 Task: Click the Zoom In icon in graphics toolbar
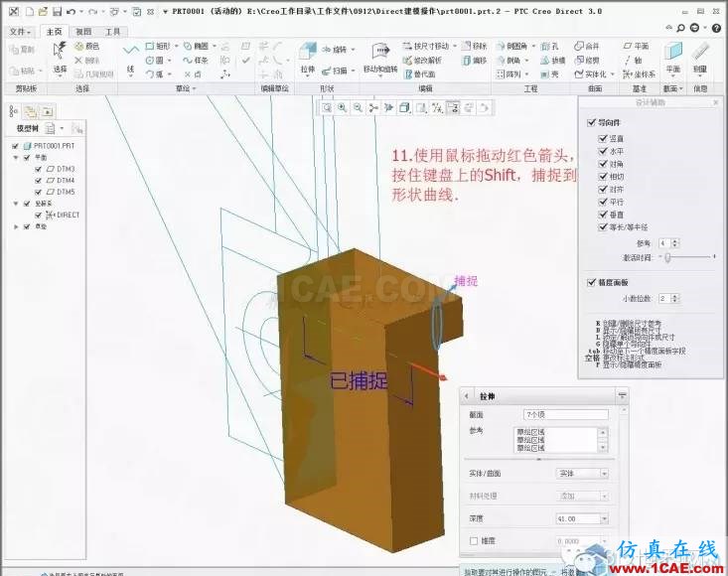click(343, 108)
